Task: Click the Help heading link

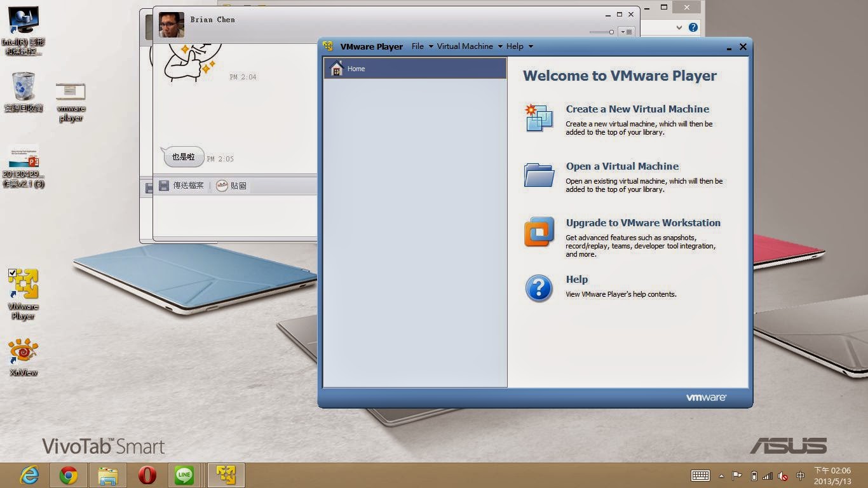Action: [577, 279]
